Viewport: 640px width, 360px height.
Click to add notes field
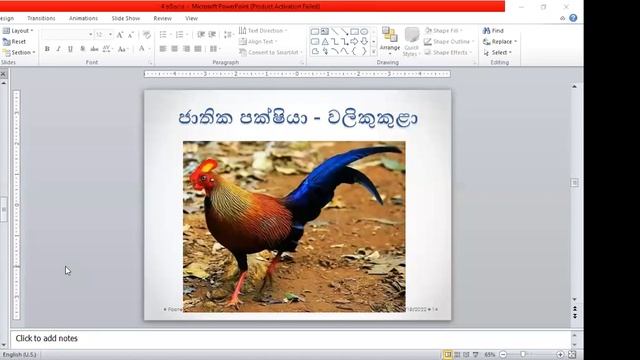290,338
